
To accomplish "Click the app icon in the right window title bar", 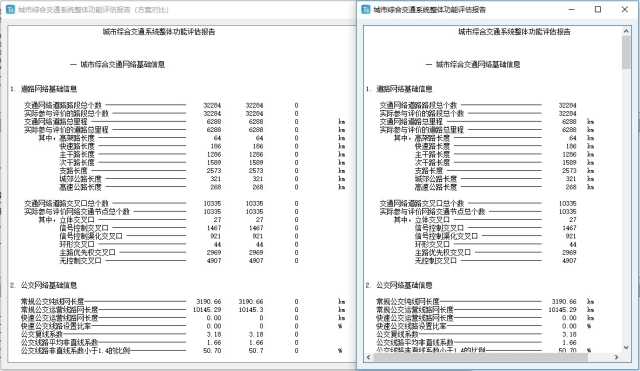I will pos(366,10).
